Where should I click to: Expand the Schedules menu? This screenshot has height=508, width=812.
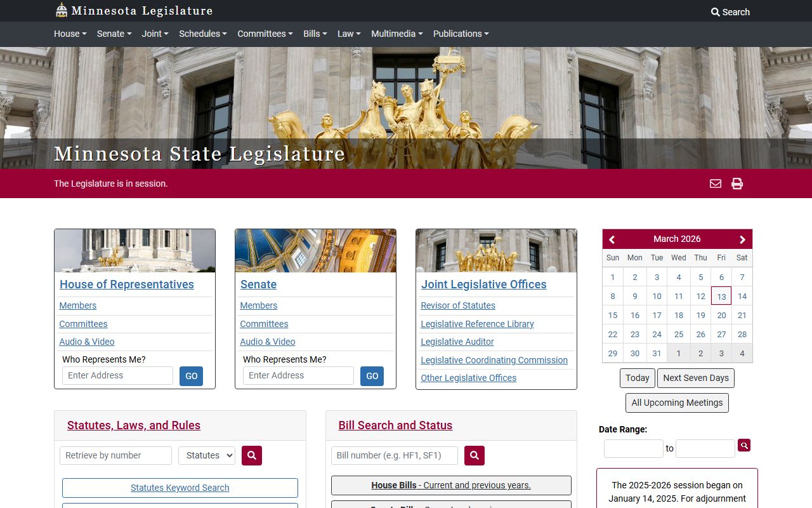(x=203, y=34)
